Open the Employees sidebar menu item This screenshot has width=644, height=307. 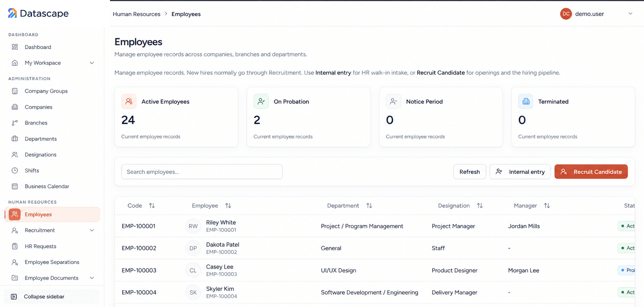coord(52,214)
